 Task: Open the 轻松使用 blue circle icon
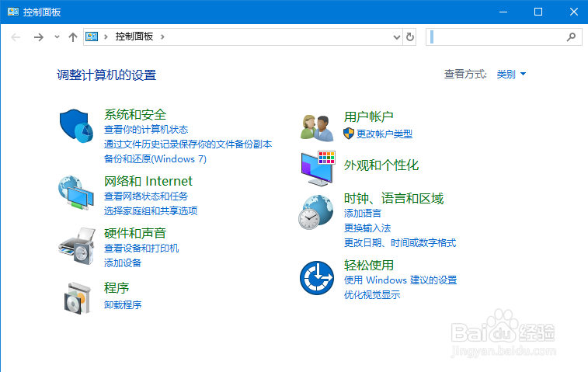317,278
